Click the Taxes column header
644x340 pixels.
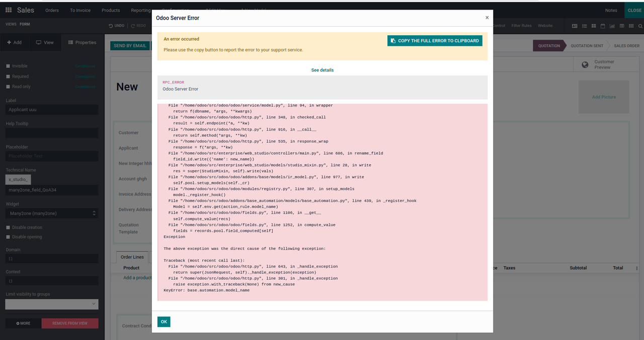pos(510,268)
